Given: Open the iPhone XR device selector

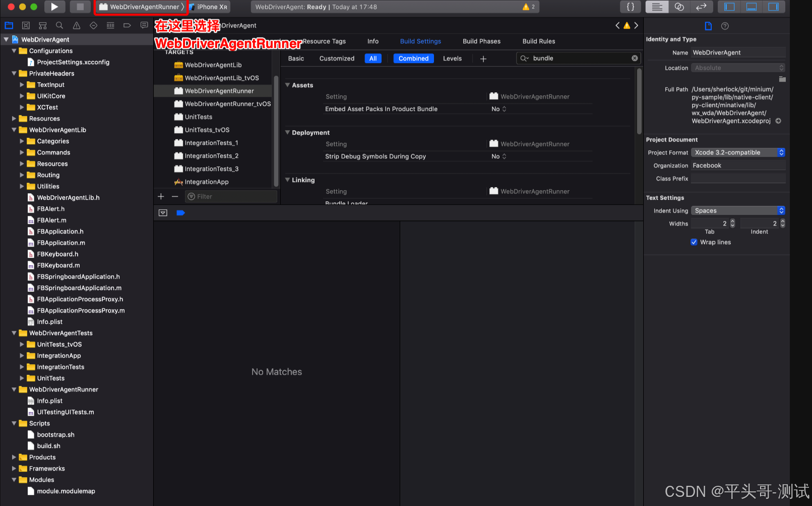Looking at the screenshot, I should coord(209,7).
